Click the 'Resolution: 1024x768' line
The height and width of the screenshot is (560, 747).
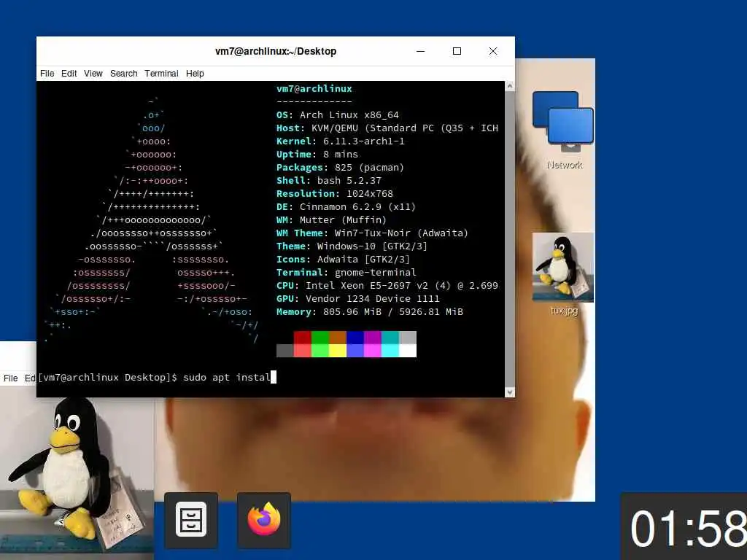(334, 193)
